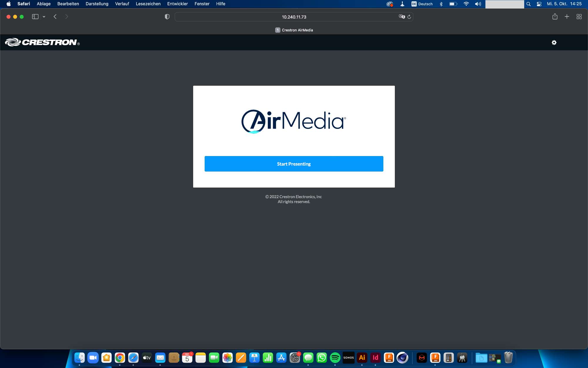Open Contacts from the dock

(x=174, y=358)
